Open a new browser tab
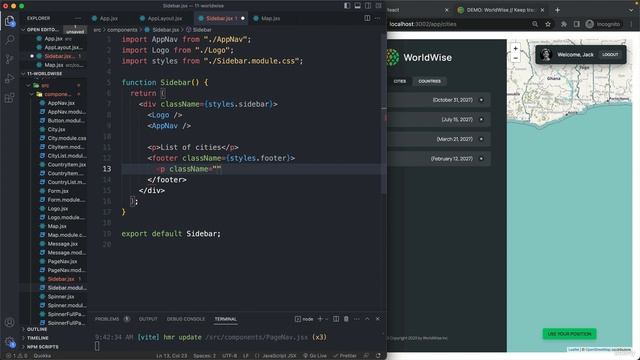The image size is (640, 360). click(x=558, y=10)
